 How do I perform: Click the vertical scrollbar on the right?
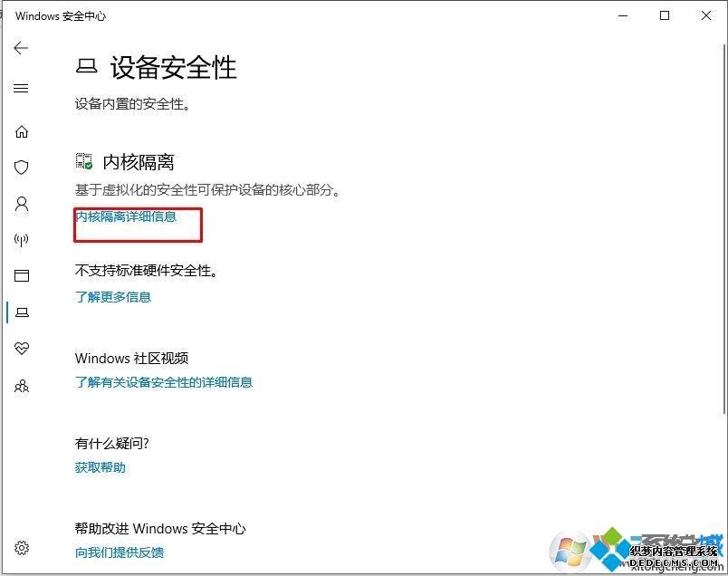[723, 228]
